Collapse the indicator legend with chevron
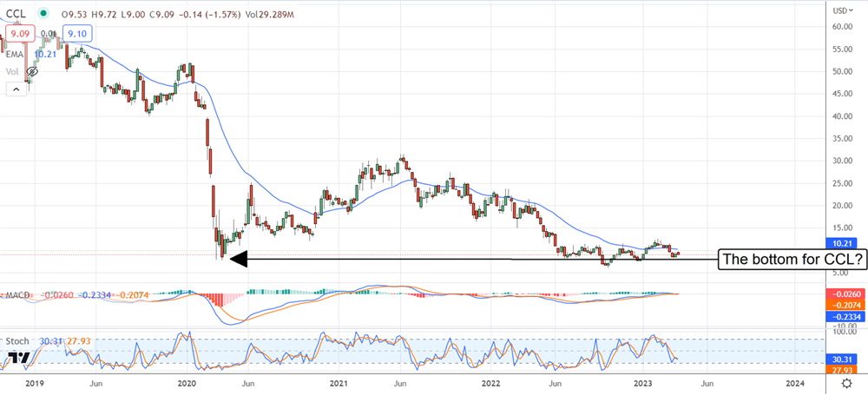The width and height of the screenshot is (868, 396). coord(16,89)
